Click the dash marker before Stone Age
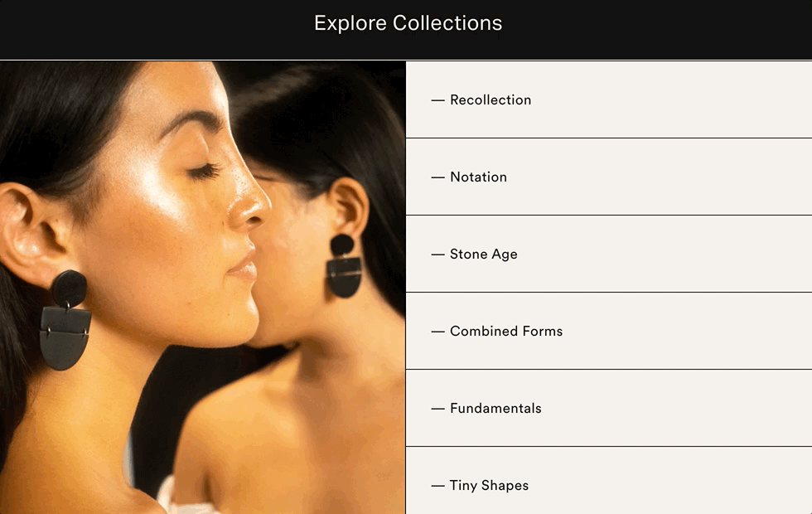This screenshot has height=514, width=812. (438, 255)
